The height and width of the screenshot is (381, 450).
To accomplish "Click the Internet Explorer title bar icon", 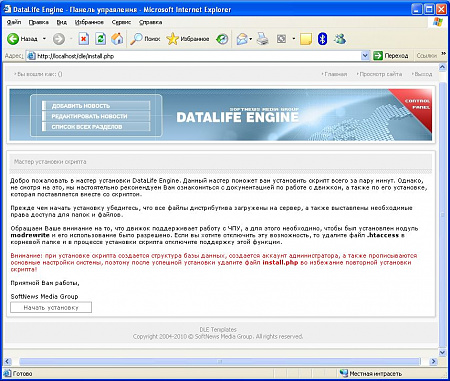I will pos(7,9).
